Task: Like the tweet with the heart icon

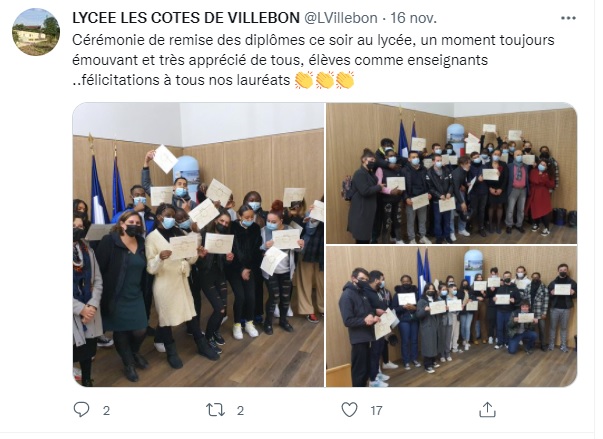Action: 349,409
